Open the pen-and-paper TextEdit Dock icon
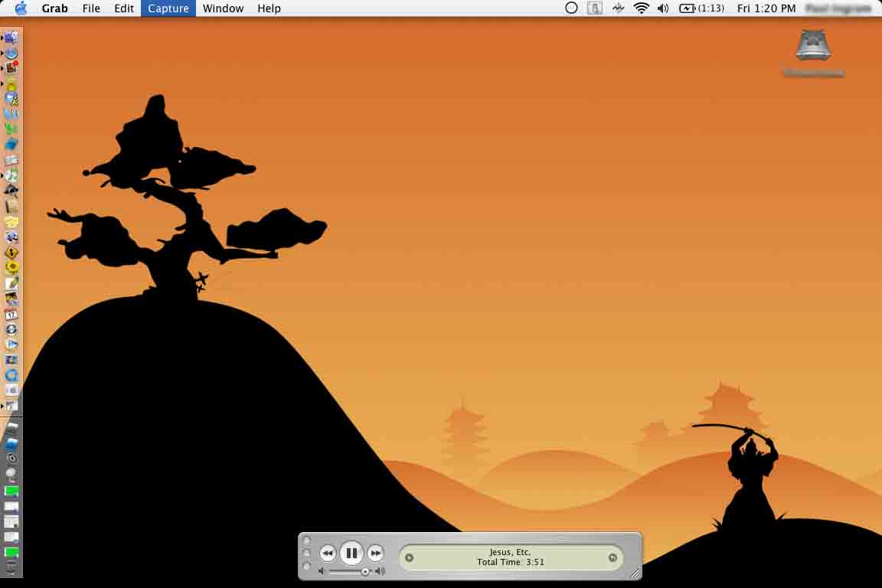This screenshot has width=882, height=588. pyautogui.click(x=11, y=283)
